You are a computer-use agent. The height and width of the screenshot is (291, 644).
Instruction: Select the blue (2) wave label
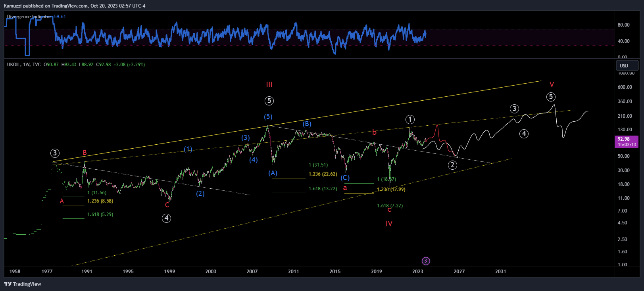(x=200, y=193)
